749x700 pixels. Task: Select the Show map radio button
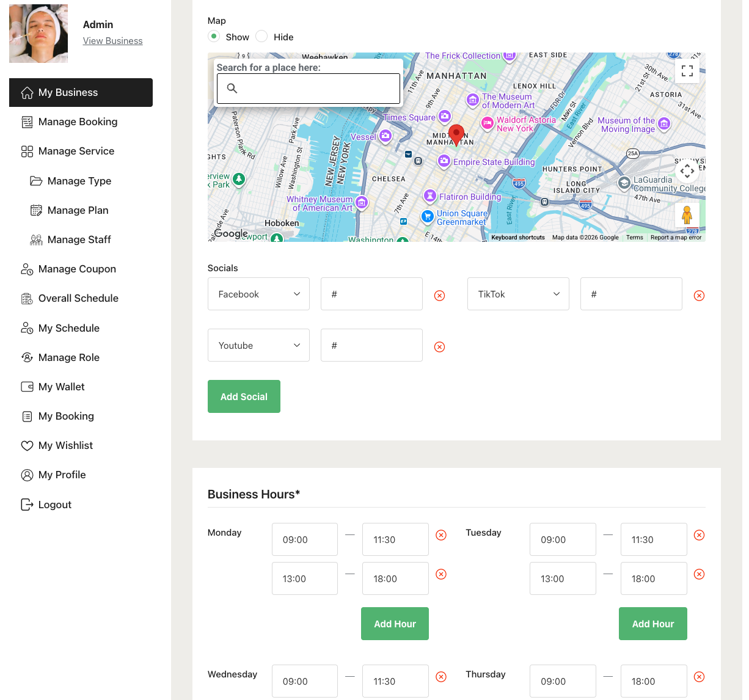(214, 37)
